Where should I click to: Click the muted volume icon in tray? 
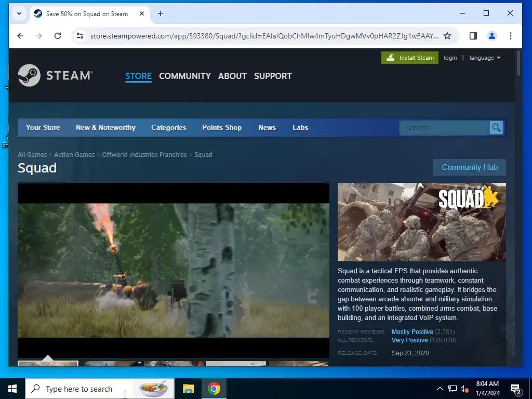464,389
